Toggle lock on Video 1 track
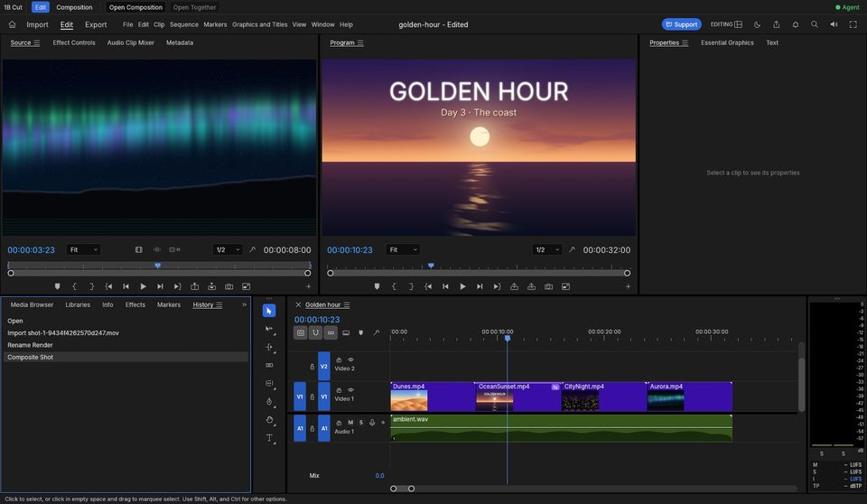This screenshot has width=867, height=504. [312, 397]
